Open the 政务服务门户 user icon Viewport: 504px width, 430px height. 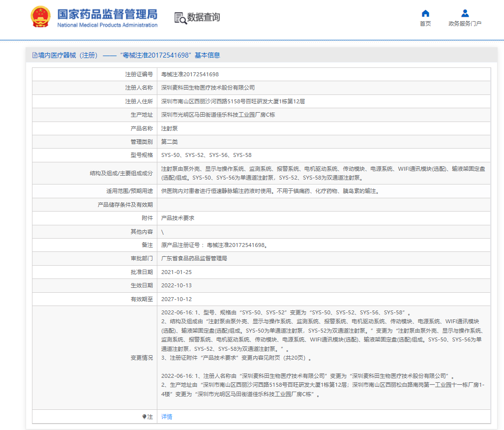tap(465, 13)
